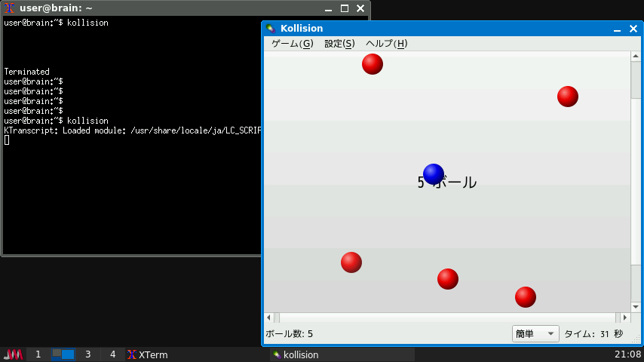The height and width of the screenshot is (362, 644).
Task: Select the active workspace 2 pager thumbnail
Action: 63,354
